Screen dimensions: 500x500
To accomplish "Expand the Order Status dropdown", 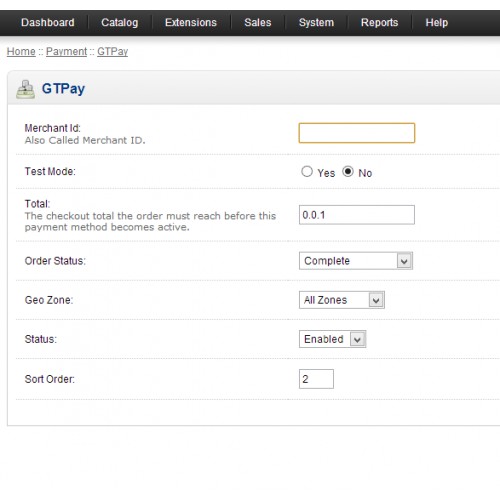I will [x=356, y=261].
